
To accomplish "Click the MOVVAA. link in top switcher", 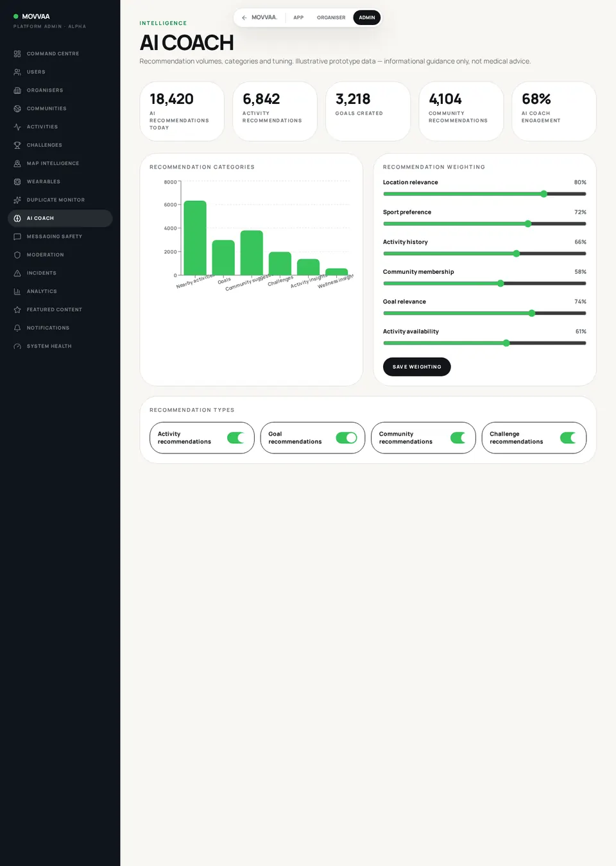I will point(264,17).
